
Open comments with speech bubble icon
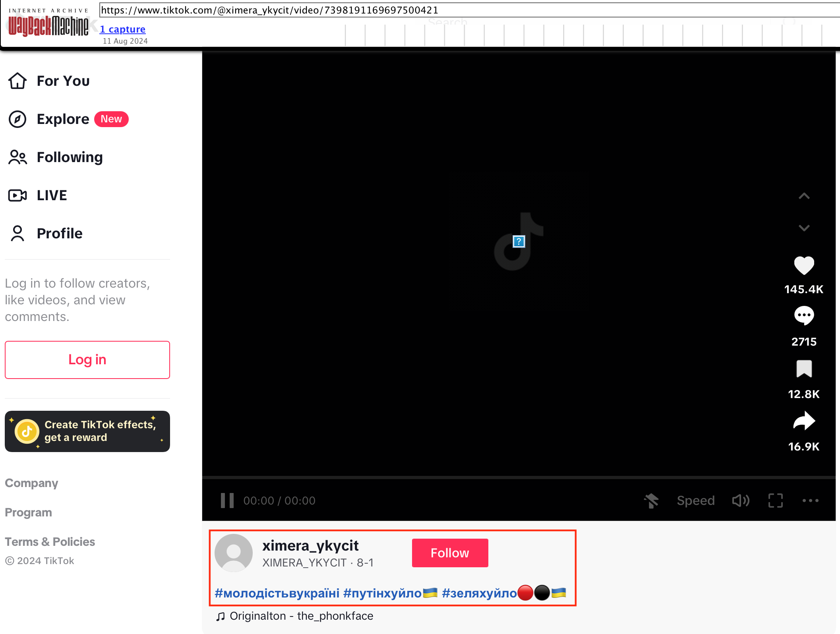point(804,316)
